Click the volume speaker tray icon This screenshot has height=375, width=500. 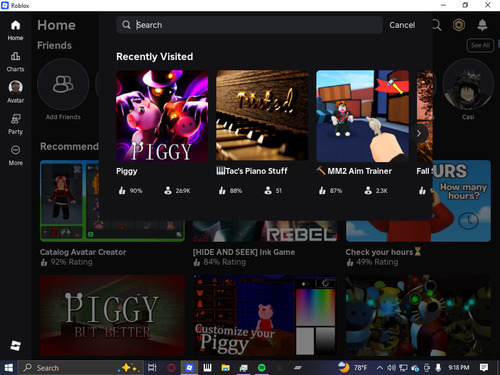[x=391, y=368]
